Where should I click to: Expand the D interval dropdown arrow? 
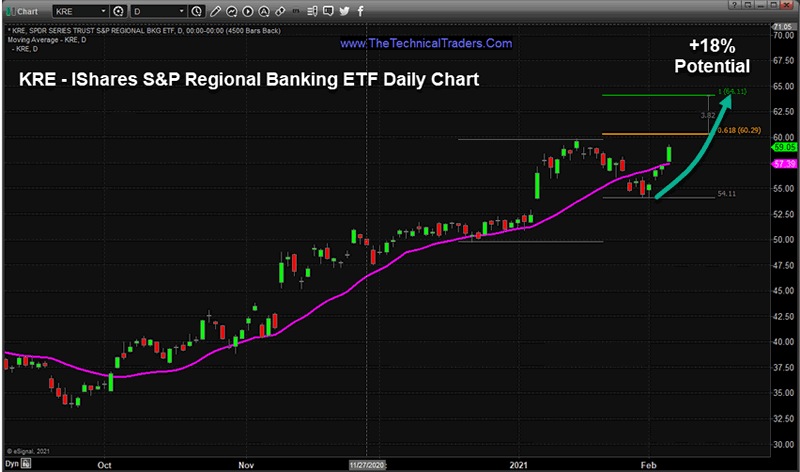[x=182, y=11]
